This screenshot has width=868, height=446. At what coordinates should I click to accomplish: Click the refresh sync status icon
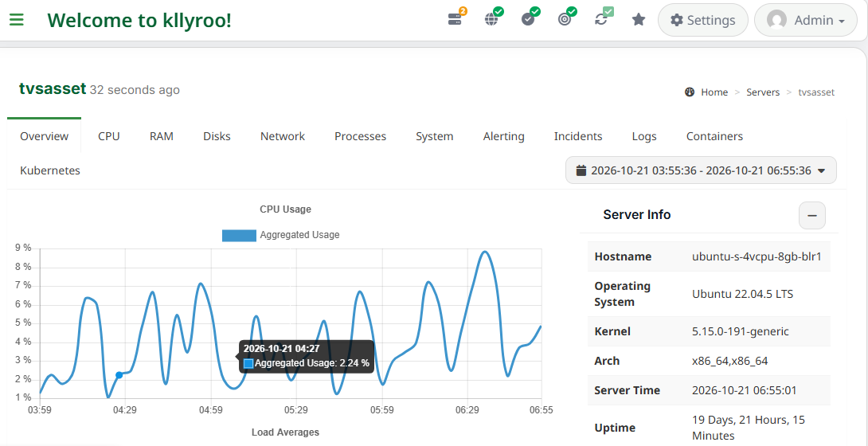602,18
